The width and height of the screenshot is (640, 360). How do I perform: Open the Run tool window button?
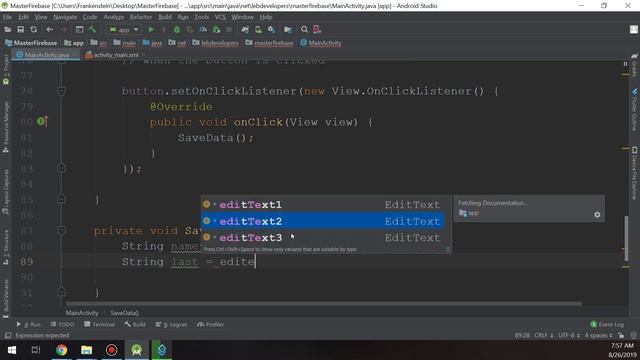pos(29,324)
